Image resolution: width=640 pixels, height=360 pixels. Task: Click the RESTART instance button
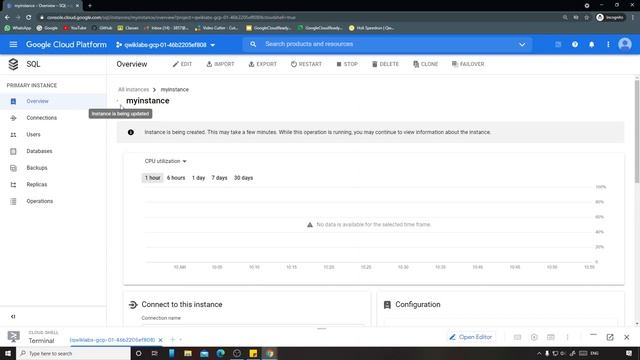[306, 64]
